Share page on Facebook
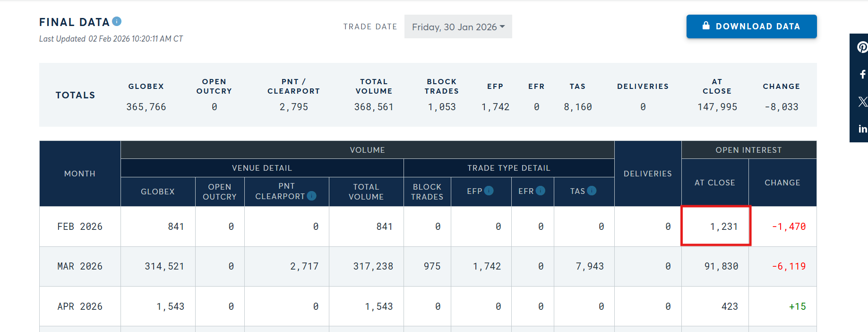The width and height of the screenshot is (868, 332). pos(862,74)
